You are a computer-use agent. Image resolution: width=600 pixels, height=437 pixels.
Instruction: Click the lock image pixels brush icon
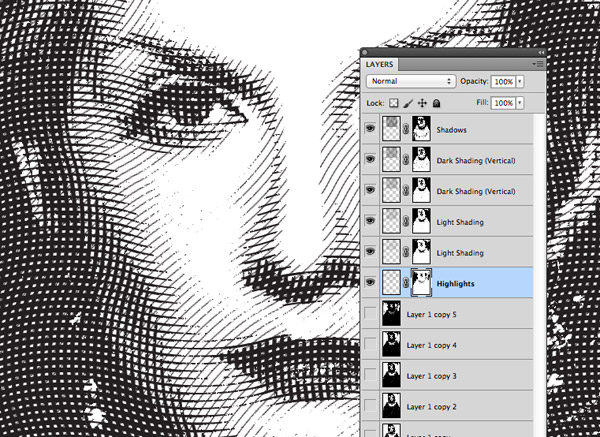[408, 103]
